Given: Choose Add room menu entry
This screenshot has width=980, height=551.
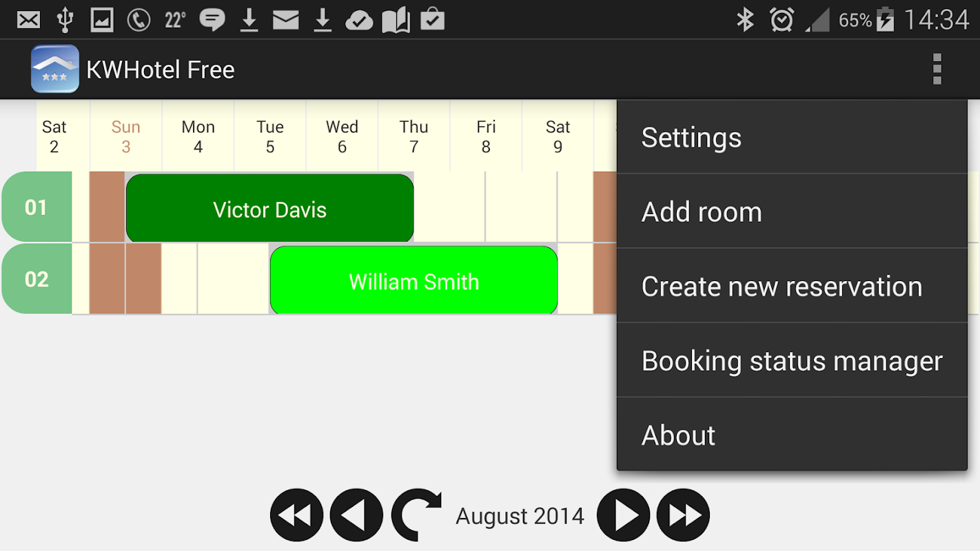Looking at the screenshot, I should [x=792, y=211].
